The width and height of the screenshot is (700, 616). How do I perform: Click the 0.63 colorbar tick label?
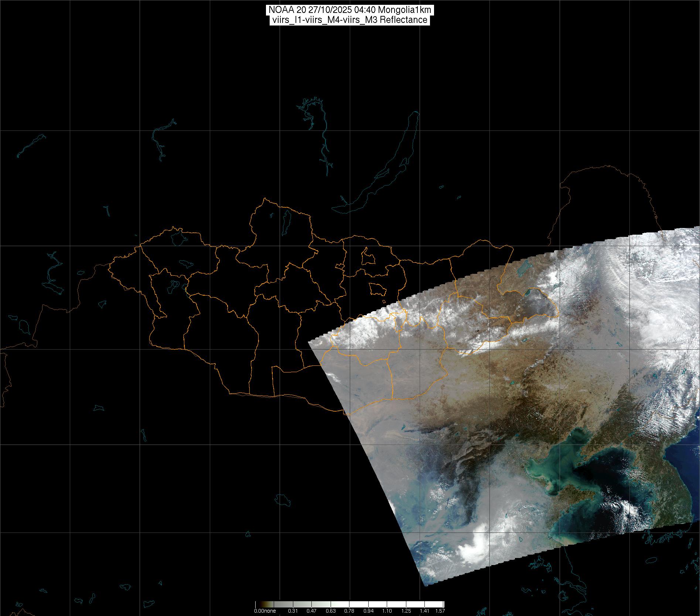tap(331, 611)
